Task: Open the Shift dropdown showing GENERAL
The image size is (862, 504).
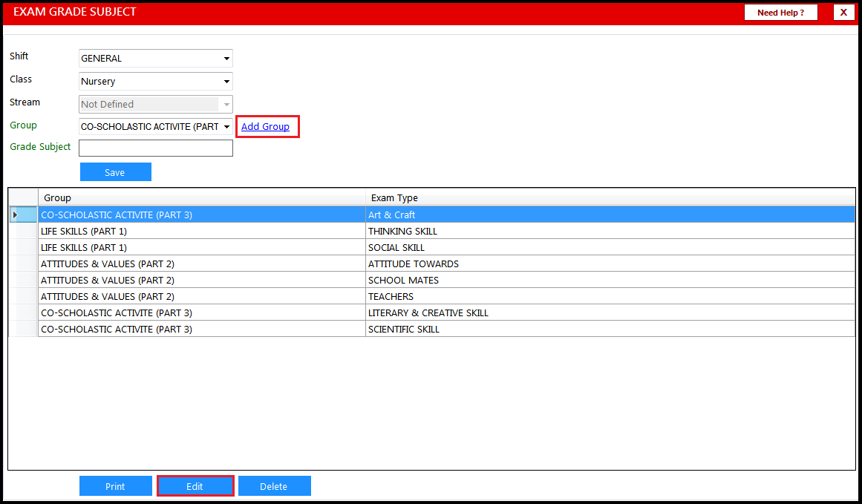Action: coord(156,58)
